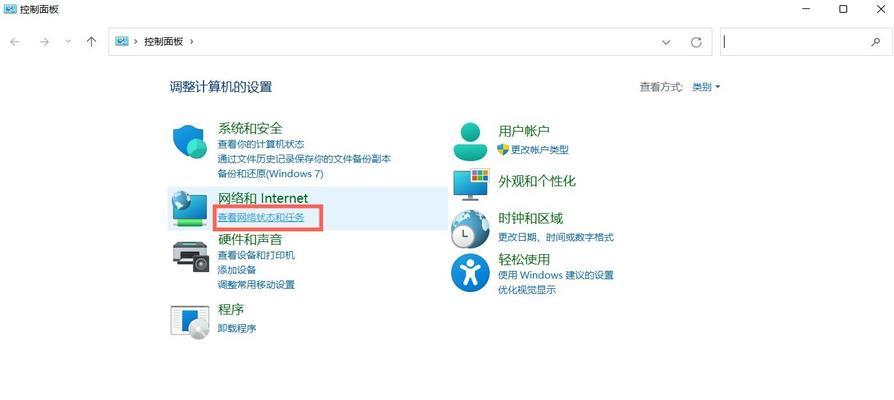Open 用户帐户 category

coord(524,131)
